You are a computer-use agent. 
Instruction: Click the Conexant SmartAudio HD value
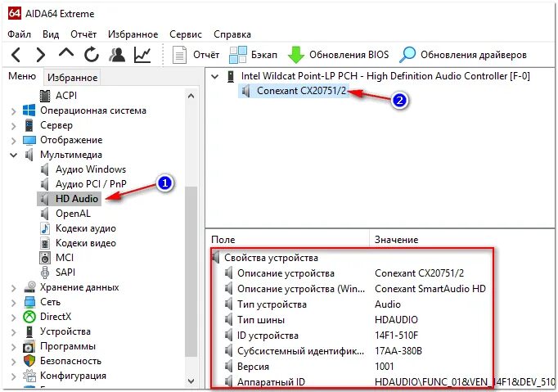430,289
